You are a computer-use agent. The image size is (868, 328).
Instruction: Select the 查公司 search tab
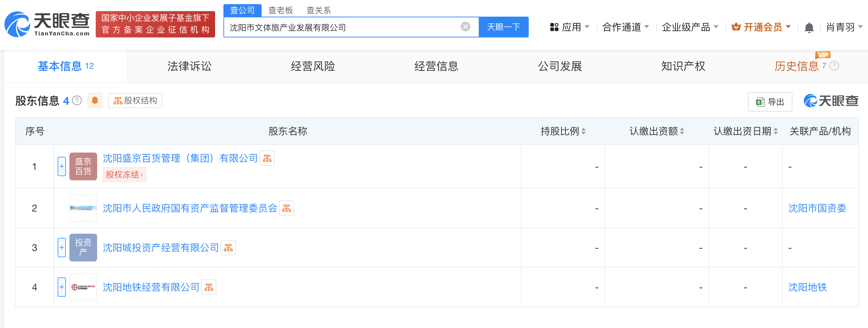242,10
